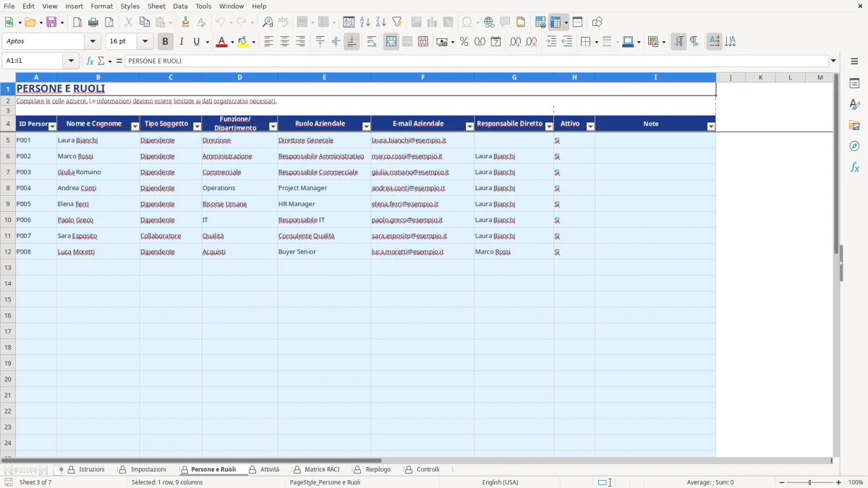868x488 pixels.
Task: Toggle Italic formatting
Action: [x=181, y=42]
